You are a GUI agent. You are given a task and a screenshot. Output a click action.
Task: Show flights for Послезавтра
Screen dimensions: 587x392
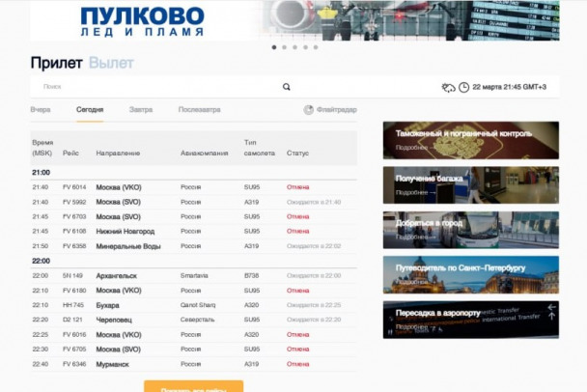[199, 110]
